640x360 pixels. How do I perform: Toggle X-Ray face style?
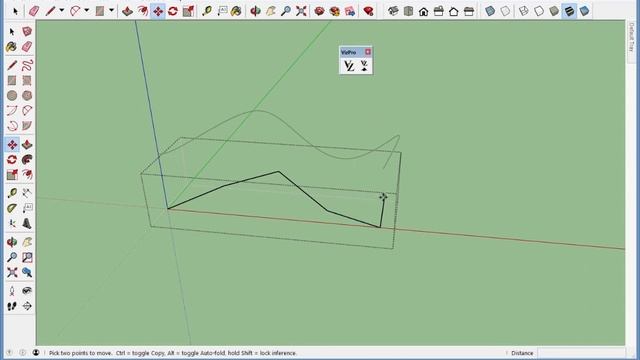490,11
